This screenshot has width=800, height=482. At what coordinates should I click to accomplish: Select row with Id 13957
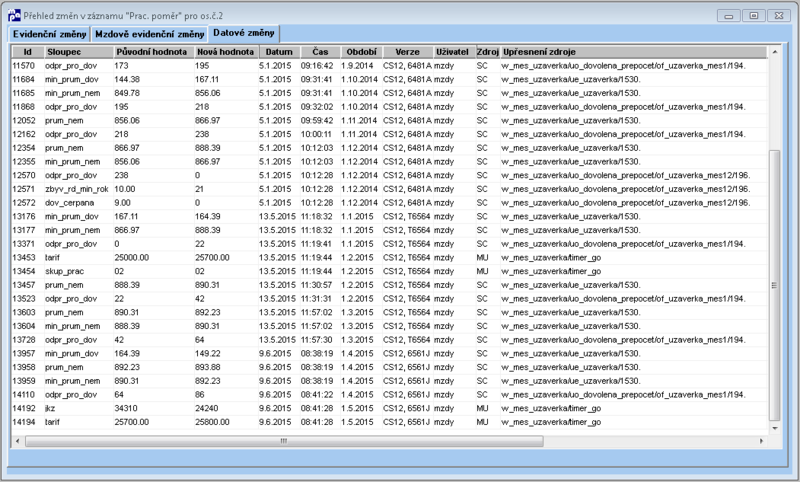(x=389, y=353)
